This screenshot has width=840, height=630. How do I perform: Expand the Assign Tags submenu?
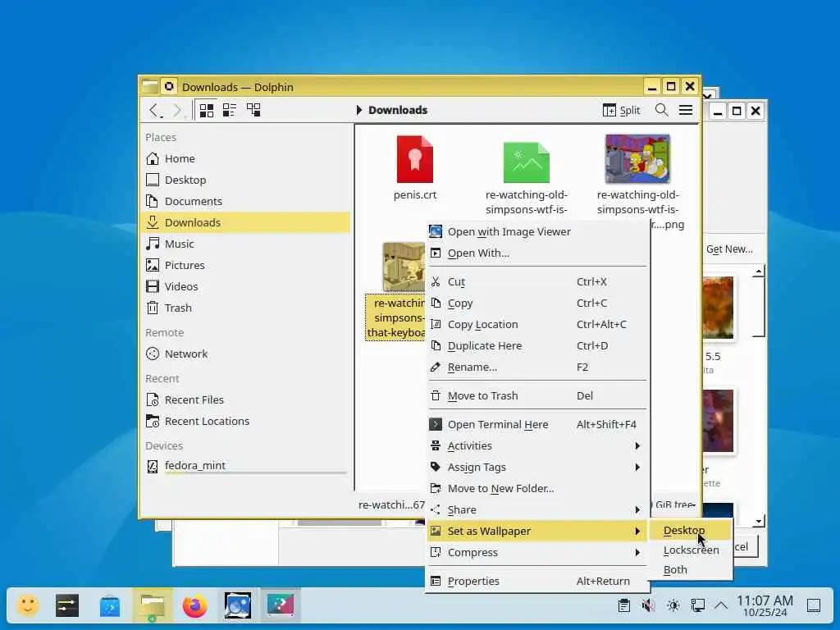point(537,467)
